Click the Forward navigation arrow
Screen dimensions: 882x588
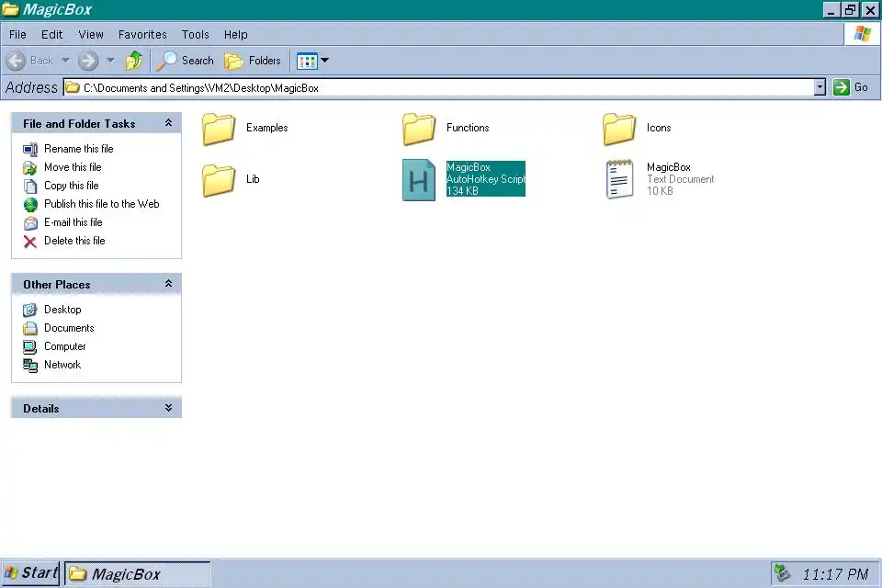pyautogui.click(x=88, y=61)
